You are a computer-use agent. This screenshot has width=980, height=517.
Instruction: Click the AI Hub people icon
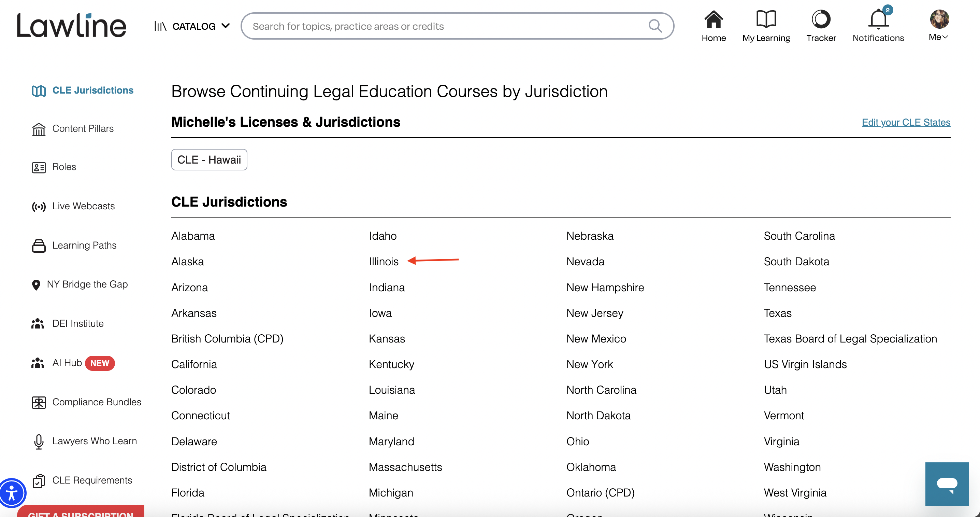[x=38, y=363]
